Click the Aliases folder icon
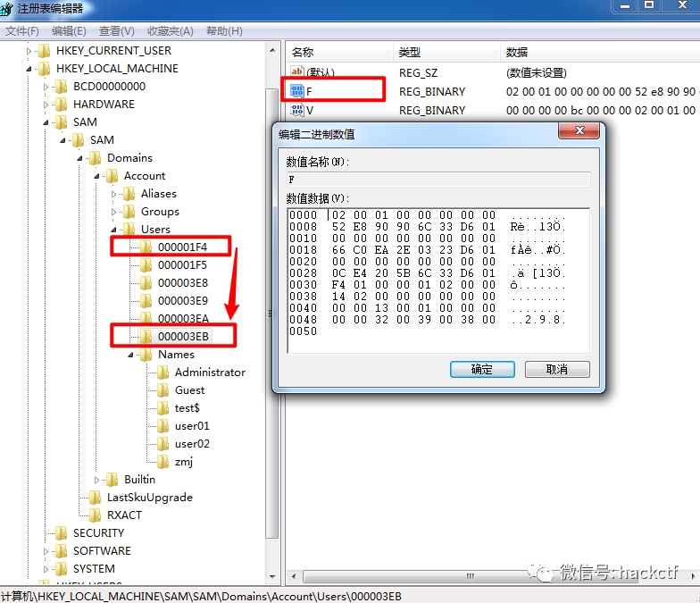The height and width of the screenshot is (603, 700). [129, 194]
